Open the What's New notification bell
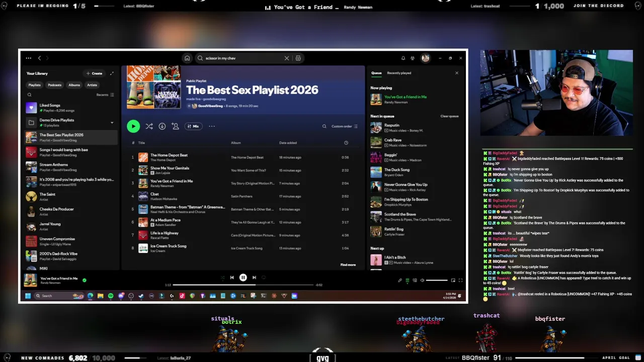 403,58
